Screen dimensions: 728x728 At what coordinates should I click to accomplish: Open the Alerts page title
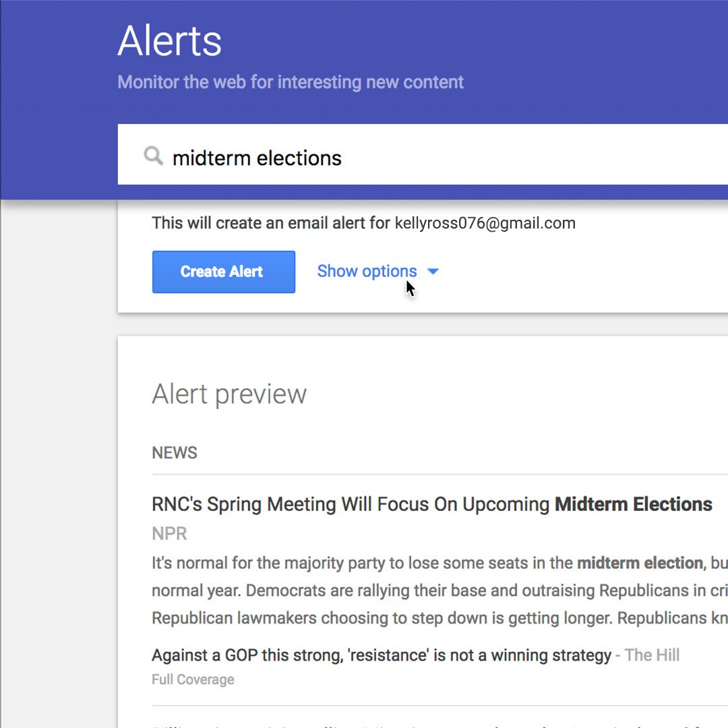(169, 41)
